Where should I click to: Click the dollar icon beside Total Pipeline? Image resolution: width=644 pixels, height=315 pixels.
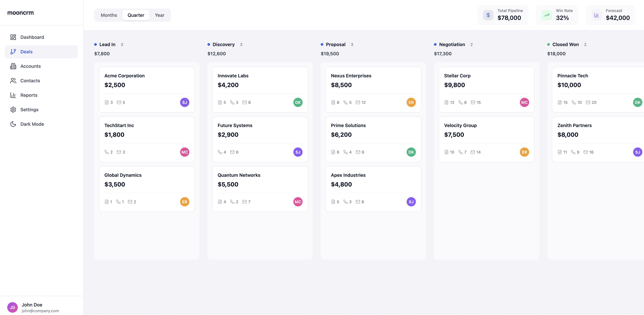pos(488,15)
